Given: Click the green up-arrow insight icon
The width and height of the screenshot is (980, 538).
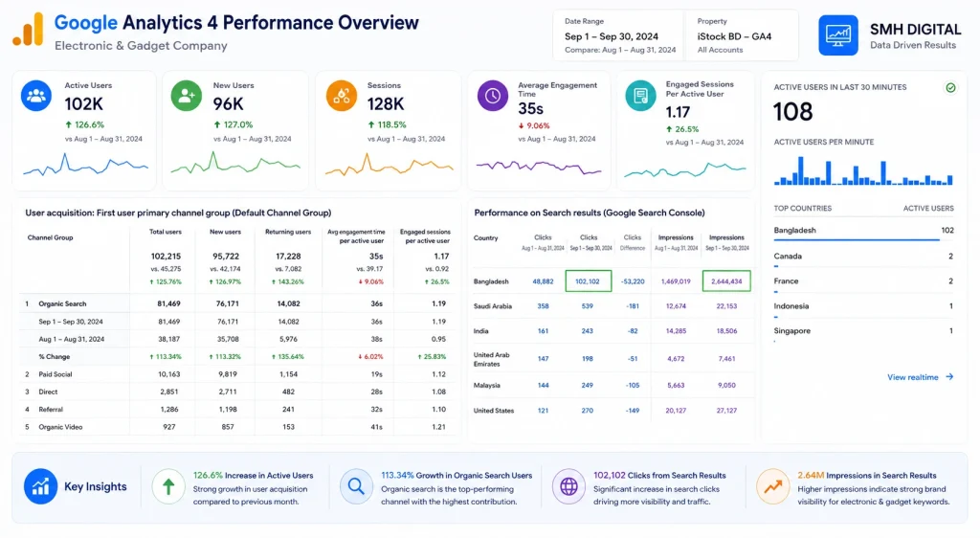Looking at the screenshot, I should point(168,486).
